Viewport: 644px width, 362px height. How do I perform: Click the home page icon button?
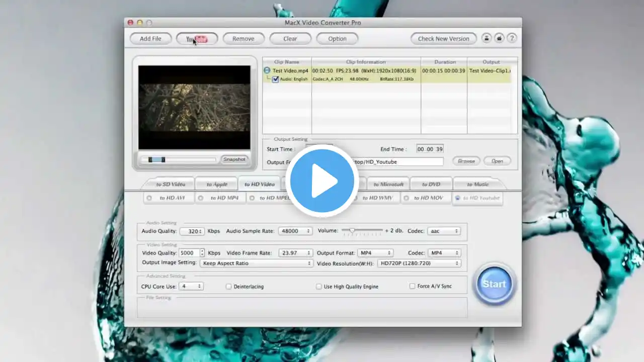(499, 38)
